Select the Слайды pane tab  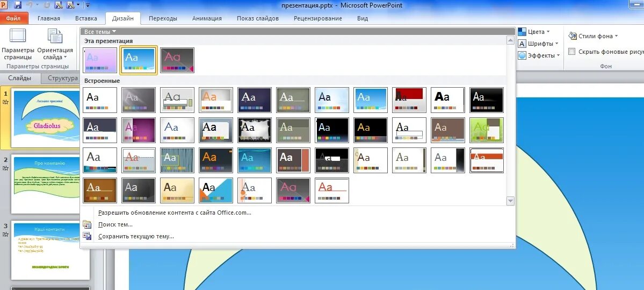[20, 78]
